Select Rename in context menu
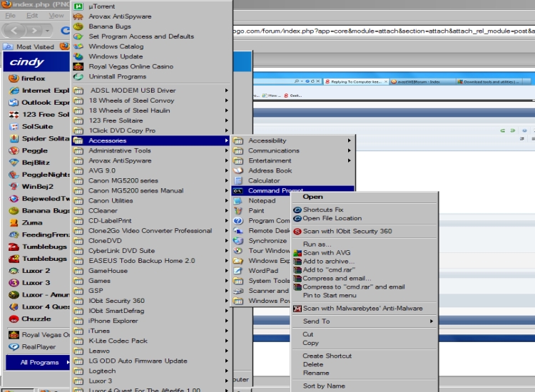Image resolution: width=535 pixels, height=392 pixels. point(316,373)
